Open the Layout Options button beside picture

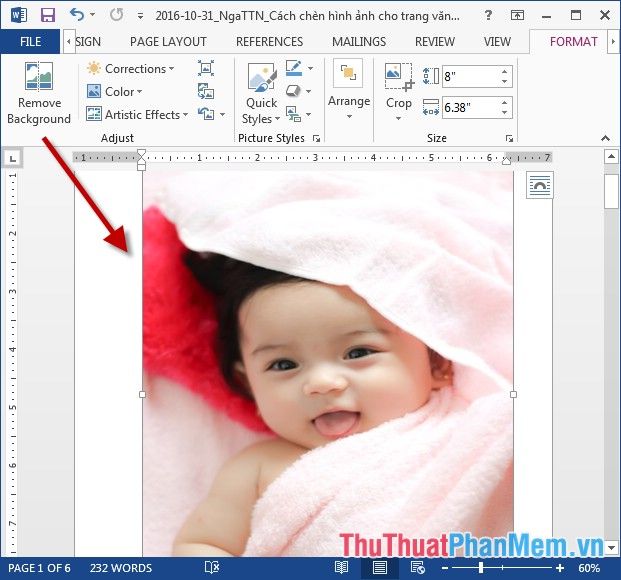pos(540,185)
